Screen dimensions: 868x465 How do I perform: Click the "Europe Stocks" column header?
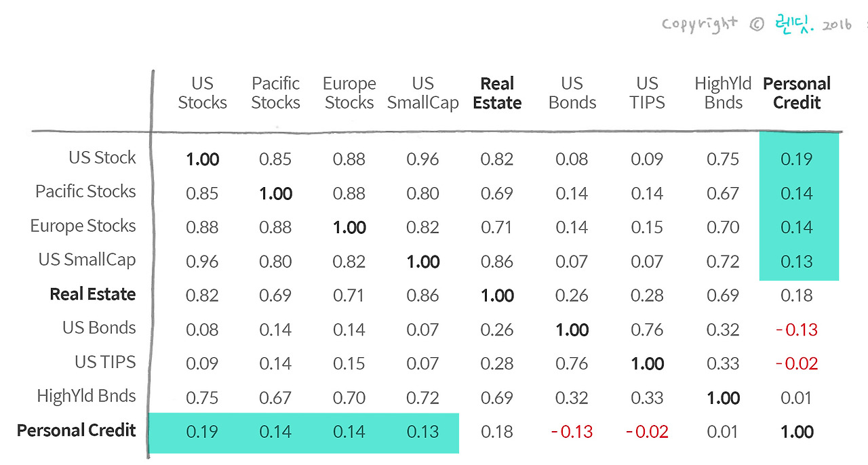(349, 94)
